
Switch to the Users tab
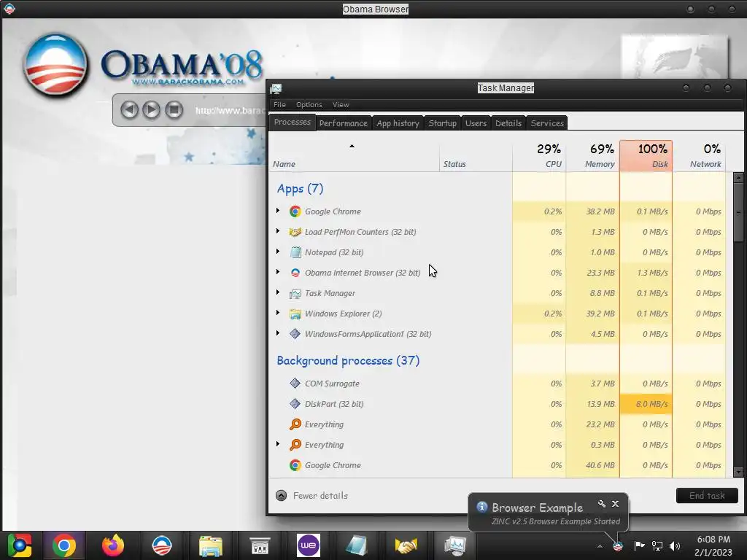(x=476, y=123)
